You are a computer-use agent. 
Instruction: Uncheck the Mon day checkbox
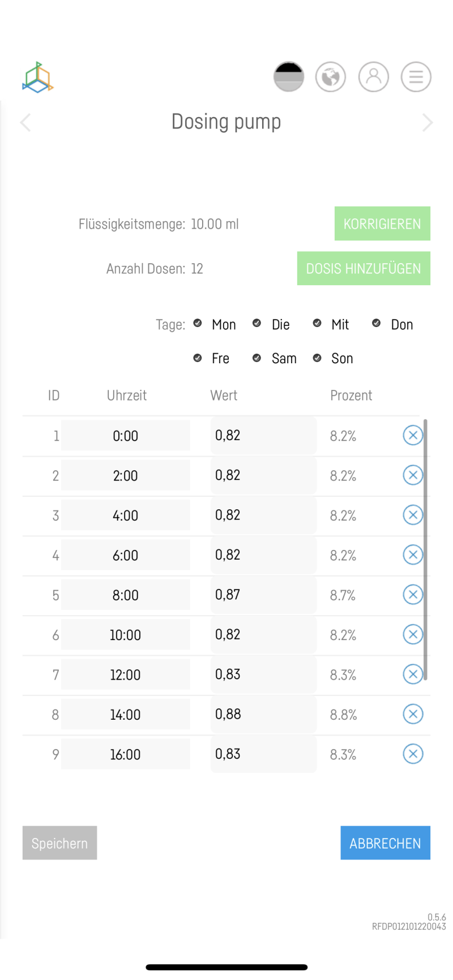(198, 323)
